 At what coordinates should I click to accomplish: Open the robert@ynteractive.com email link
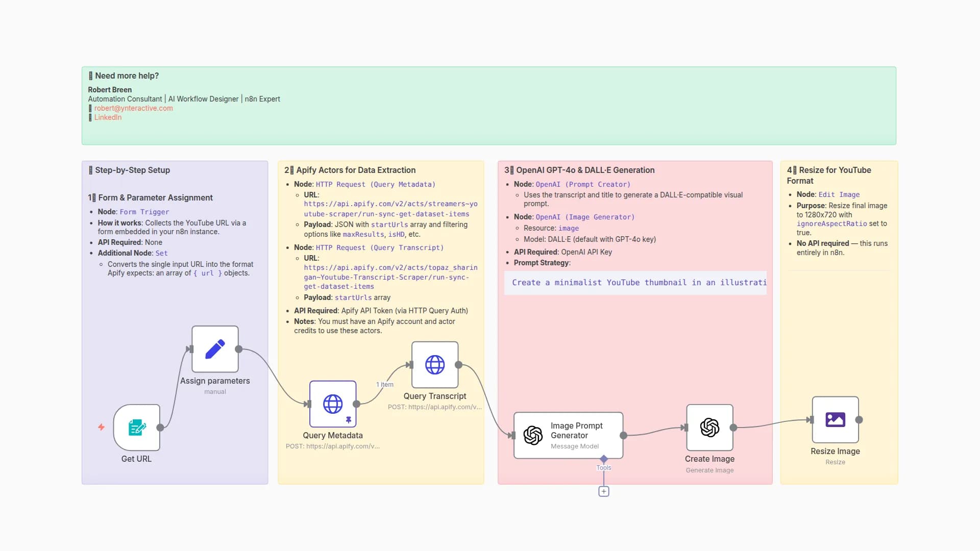point(133,108)
